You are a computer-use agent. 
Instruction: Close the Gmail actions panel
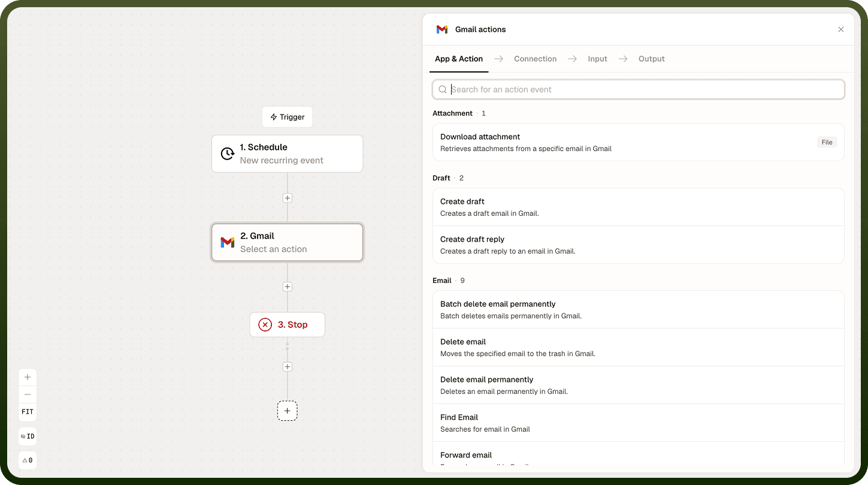[841, 29]
